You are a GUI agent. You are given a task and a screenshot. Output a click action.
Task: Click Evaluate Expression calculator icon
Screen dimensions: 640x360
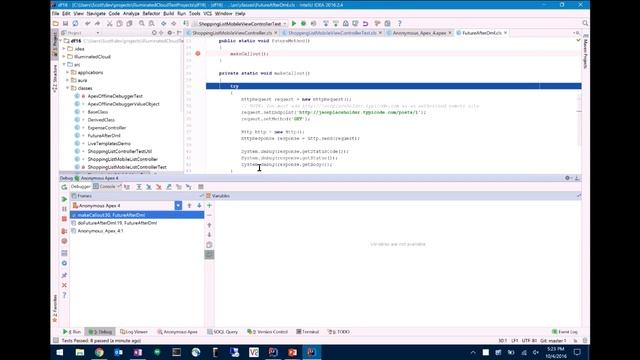click(201, 187)
